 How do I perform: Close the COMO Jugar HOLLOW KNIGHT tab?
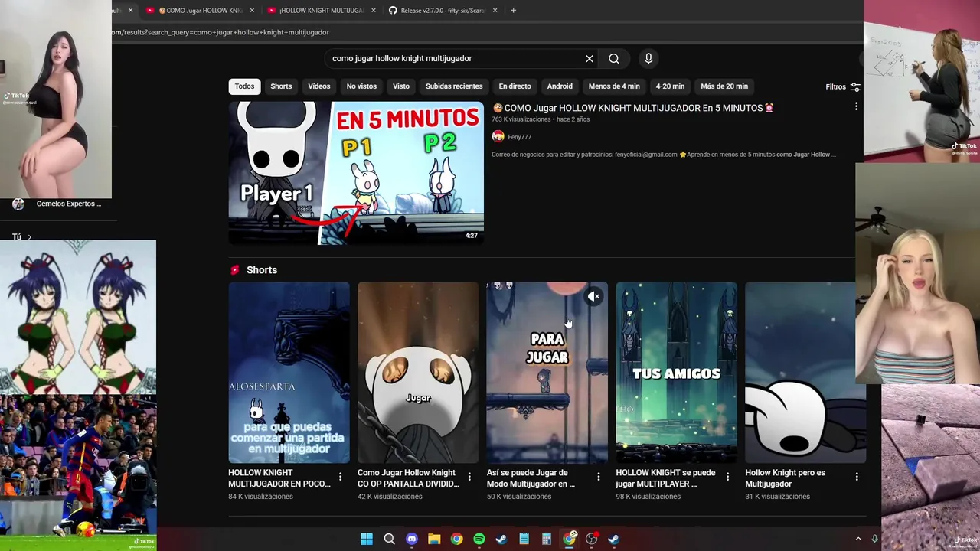(252, 11)
